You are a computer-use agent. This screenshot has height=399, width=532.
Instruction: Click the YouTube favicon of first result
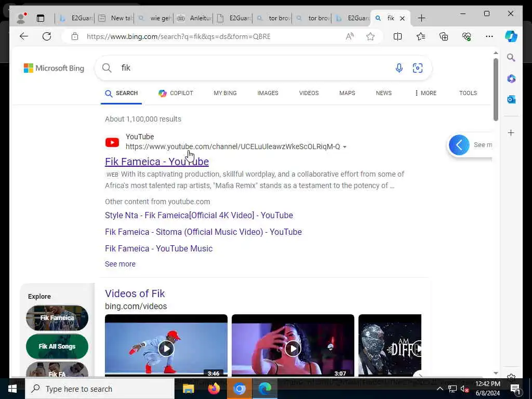coord(112,142)
